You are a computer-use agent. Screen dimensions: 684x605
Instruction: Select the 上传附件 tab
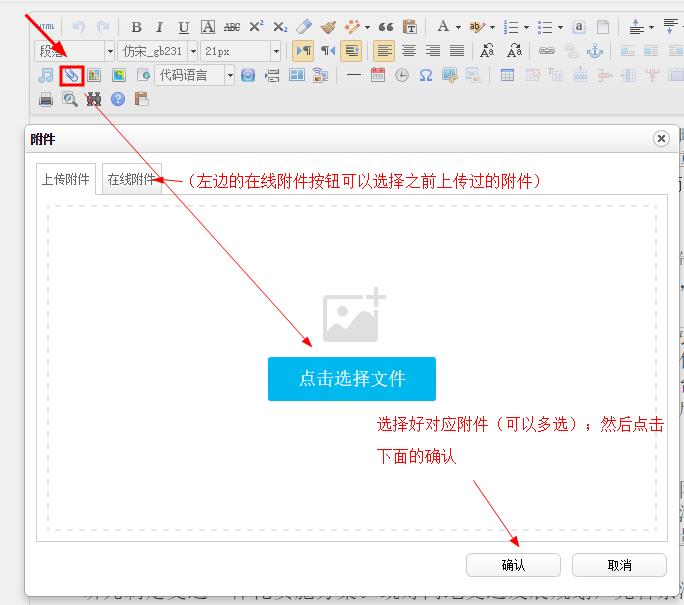pos(66,180)
